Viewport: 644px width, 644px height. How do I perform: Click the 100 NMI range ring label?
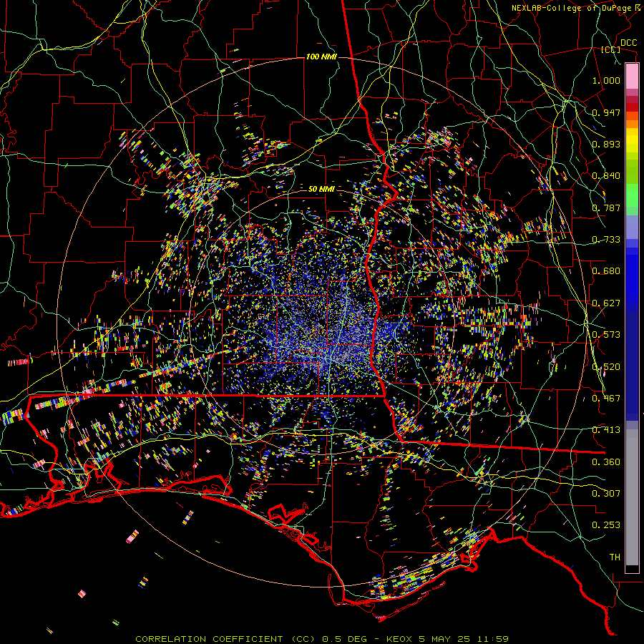coord(321,57)
